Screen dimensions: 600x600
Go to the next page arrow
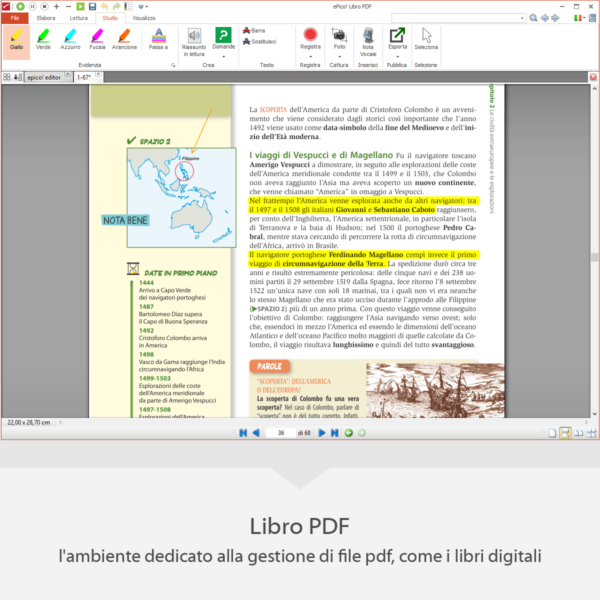pos(322,433)
